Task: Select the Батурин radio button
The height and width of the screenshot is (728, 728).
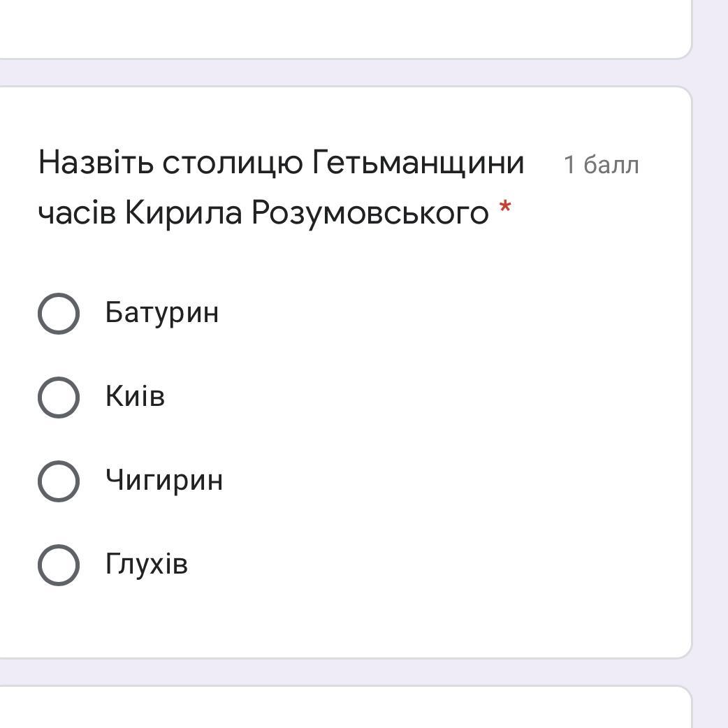Action: pos(58,314)
